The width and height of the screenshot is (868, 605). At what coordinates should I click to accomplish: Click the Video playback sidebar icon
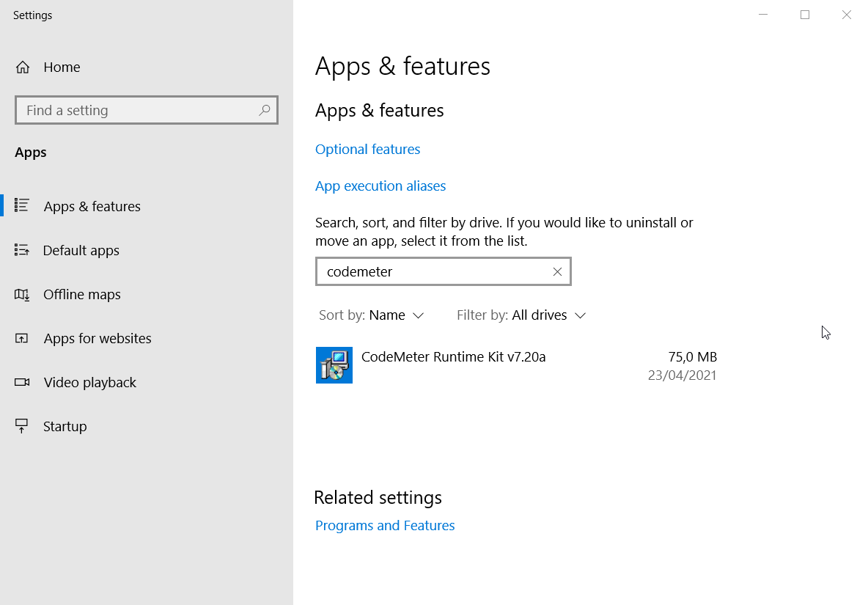(21, 382)
